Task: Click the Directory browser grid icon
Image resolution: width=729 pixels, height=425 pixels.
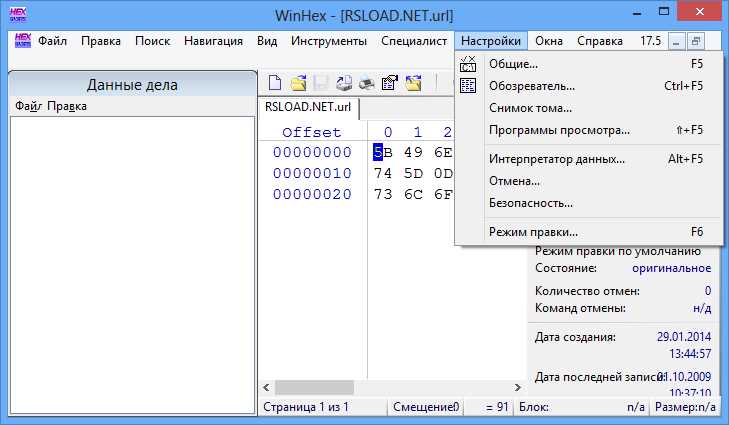Action: pyautogui.click(x=468, y=86)
